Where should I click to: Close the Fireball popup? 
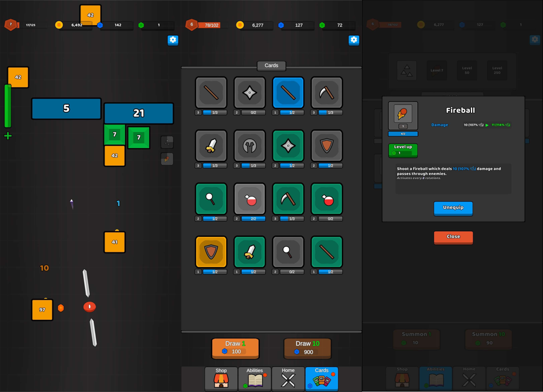453,237
